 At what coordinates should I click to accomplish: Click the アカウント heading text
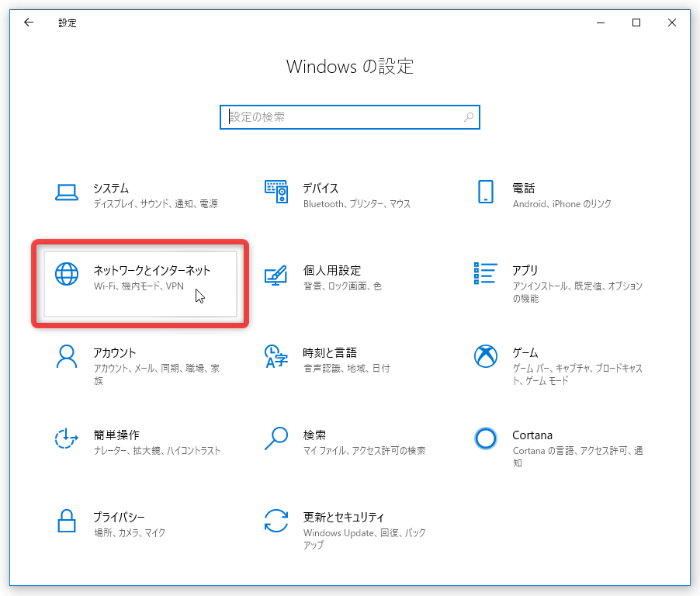coord(114,352)
